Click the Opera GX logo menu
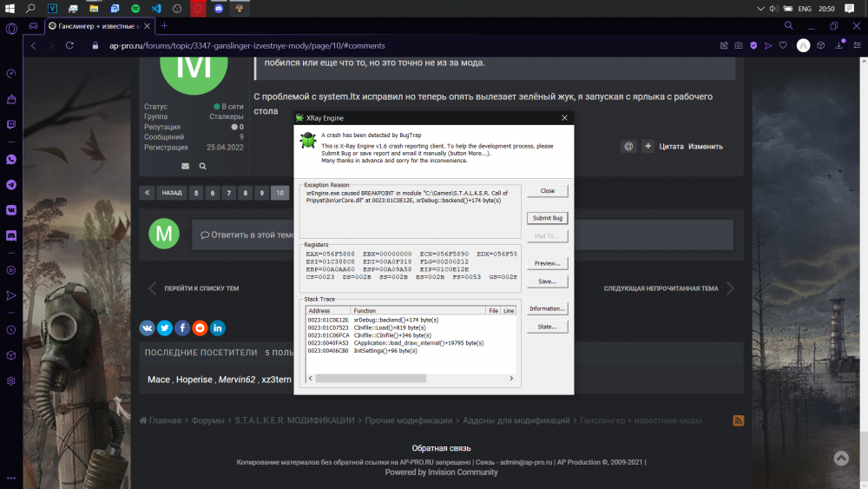The width and height of the screenshot is (868, 489). point(11,29)
